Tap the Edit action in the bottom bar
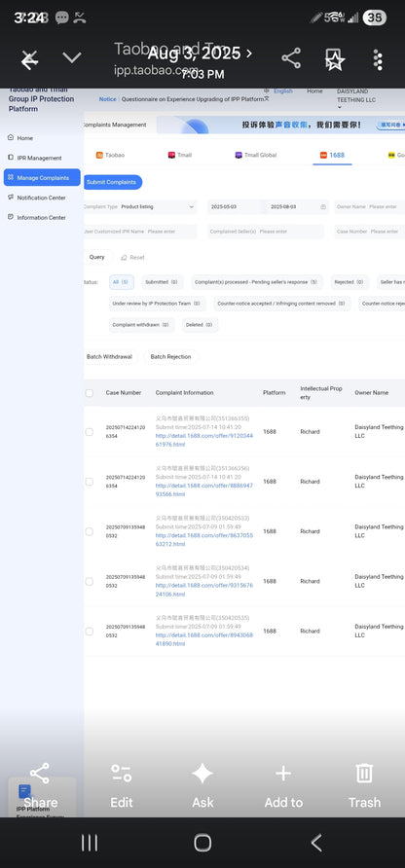Screen dimensions: 405x868 click(x=122, y=785)
